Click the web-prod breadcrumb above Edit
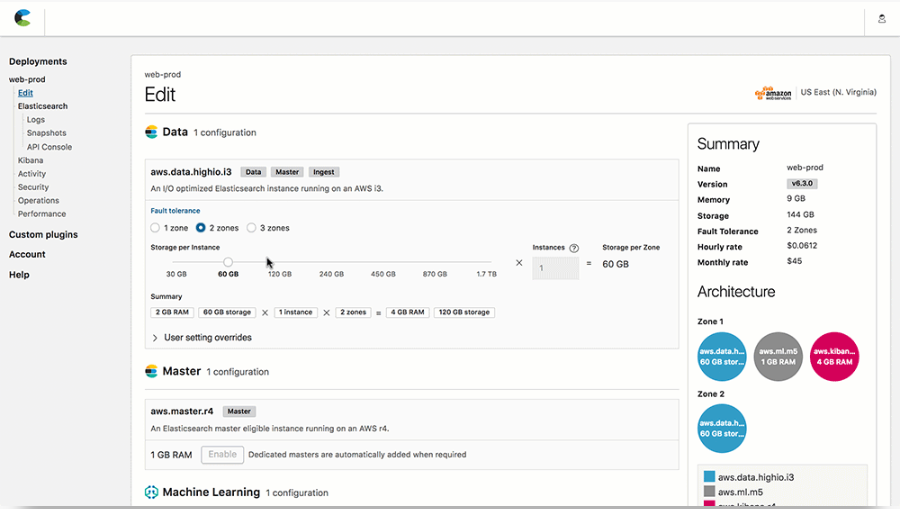900x509 pixels. point(162,75)
